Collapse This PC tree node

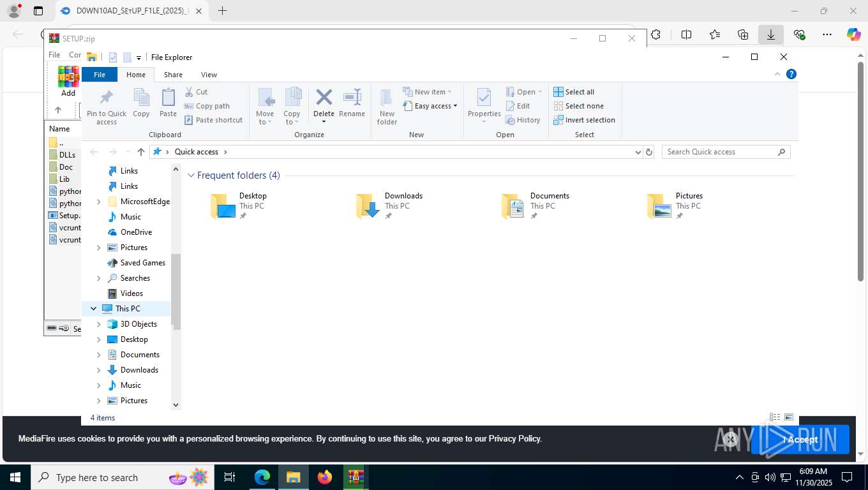[x=94, y=309]
